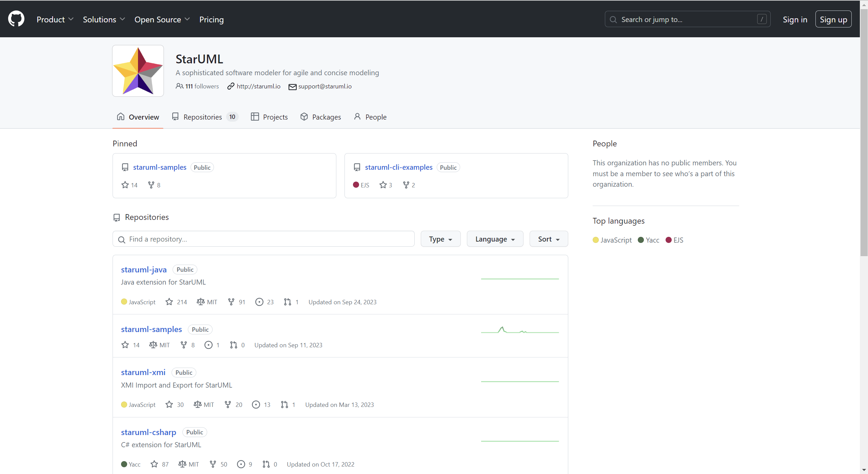Viewport: 868px width, 474px height.
Task: Open the staruml-samples repository in the list
Action: 152,329
